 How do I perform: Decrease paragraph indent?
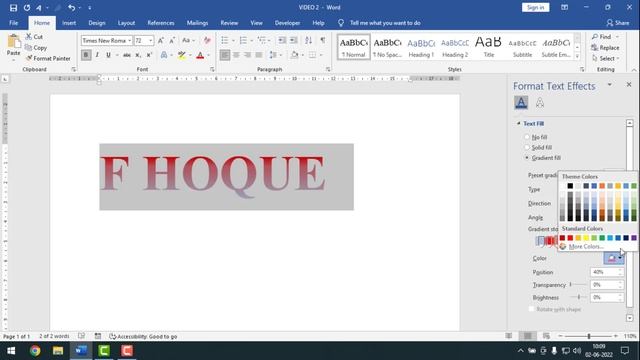click(282, 40)
